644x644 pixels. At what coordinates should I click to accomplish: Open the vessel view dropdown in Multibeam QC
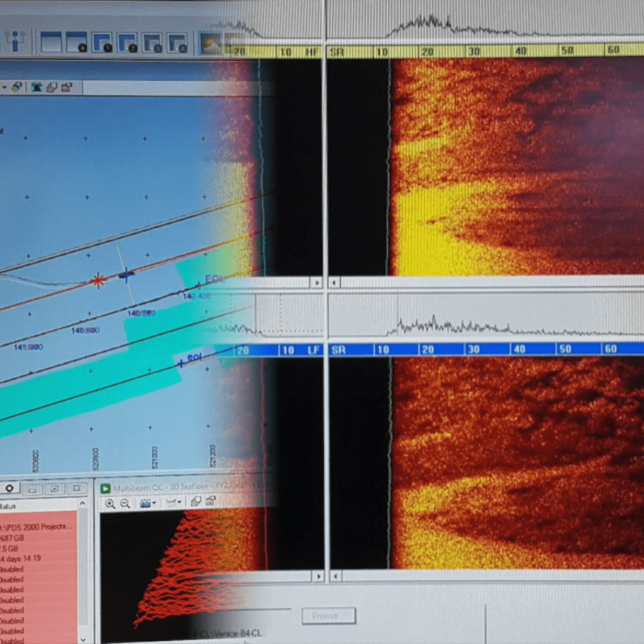(x=174, y=502)
